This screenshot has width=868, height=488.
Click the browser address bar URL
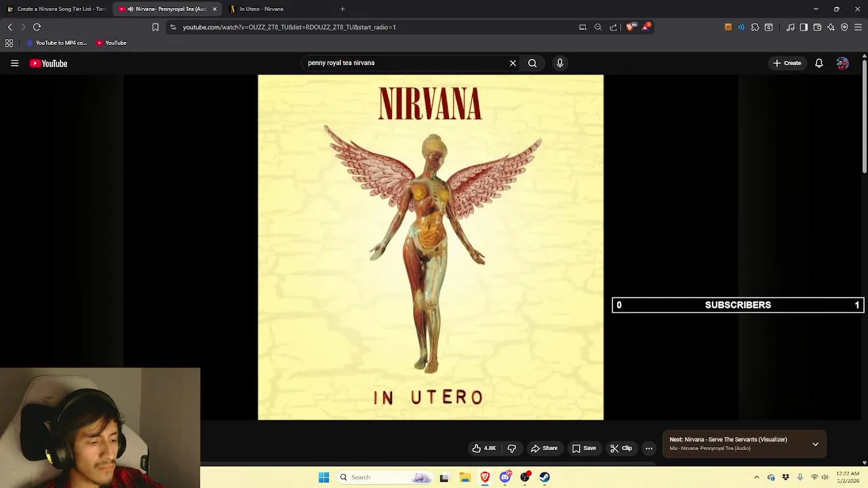pos(289,27)
